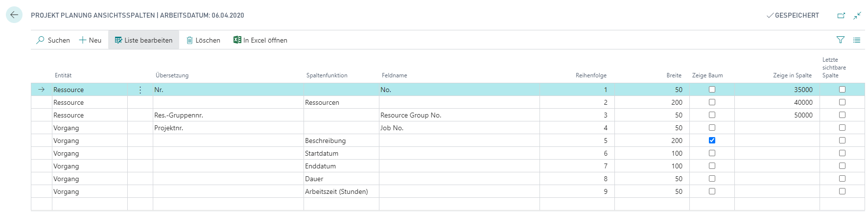Create a new row with Neu
The height and width of the screenshot is (212, 868).
90,40
